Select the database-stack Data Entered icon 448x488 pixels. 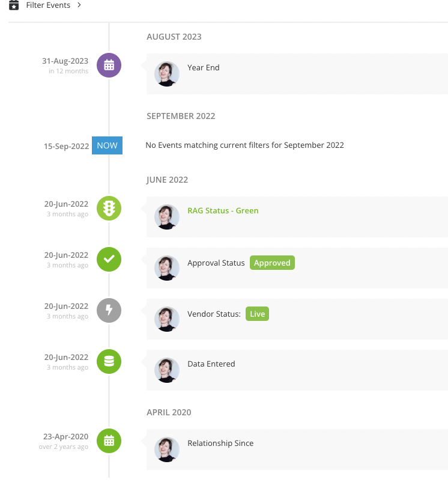109,362
